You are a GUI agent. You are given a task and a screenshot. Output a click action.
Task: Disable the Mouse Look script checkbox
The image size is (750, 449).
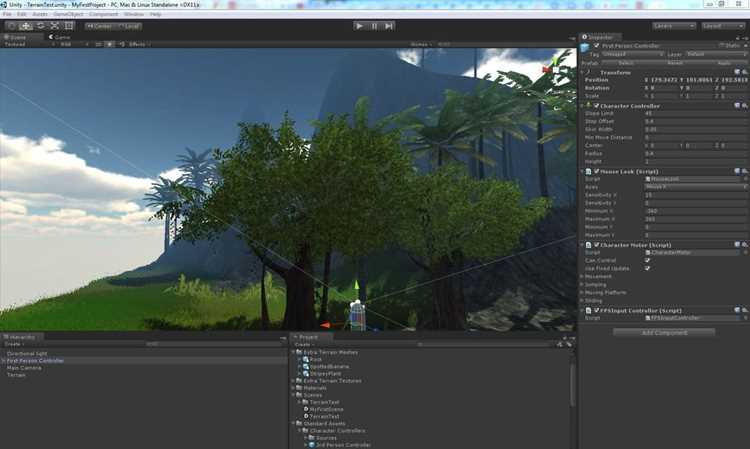point(596,171)
